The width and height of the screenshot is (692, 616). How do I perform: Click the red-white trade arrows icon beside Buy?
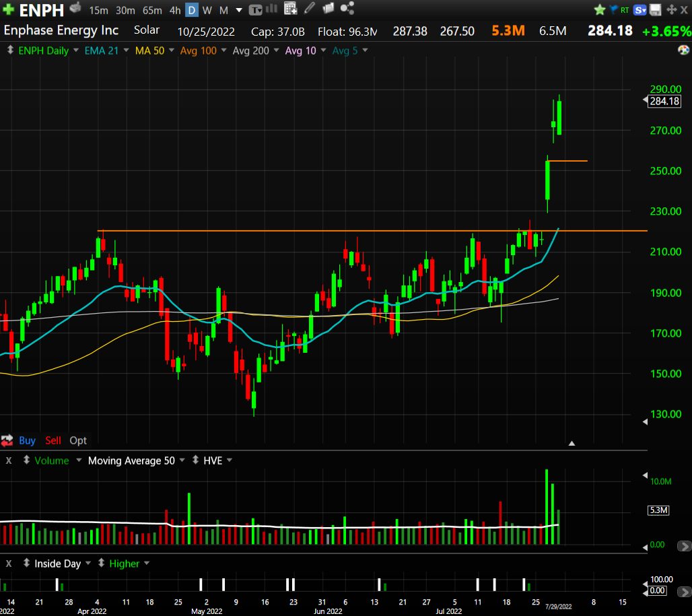pos(7,440)
